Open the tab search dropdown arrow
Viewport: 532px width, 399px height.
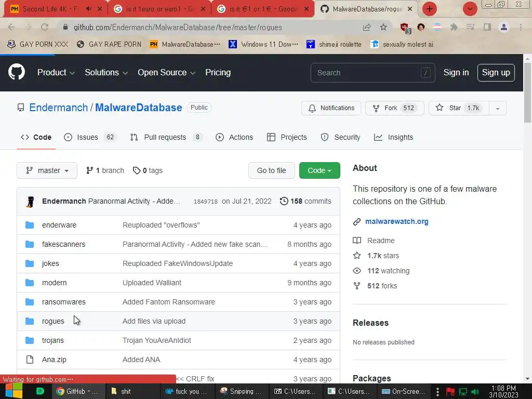[470, 9]
